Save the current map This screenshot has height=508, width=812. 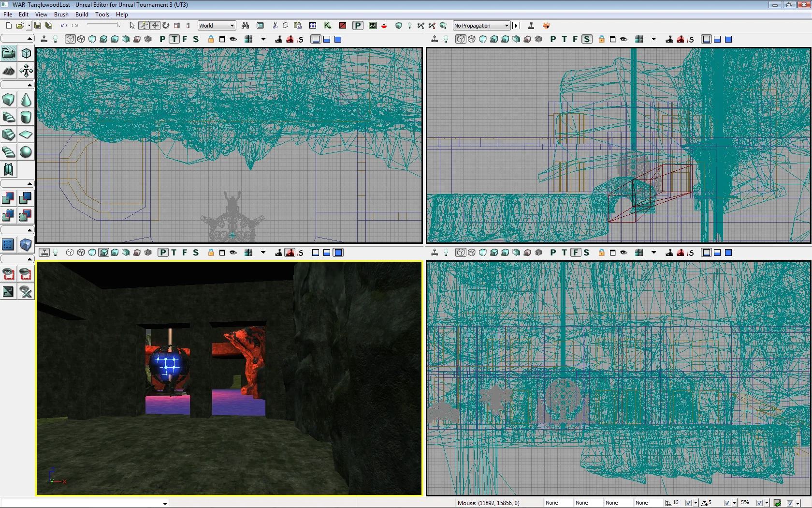point(38,26)
